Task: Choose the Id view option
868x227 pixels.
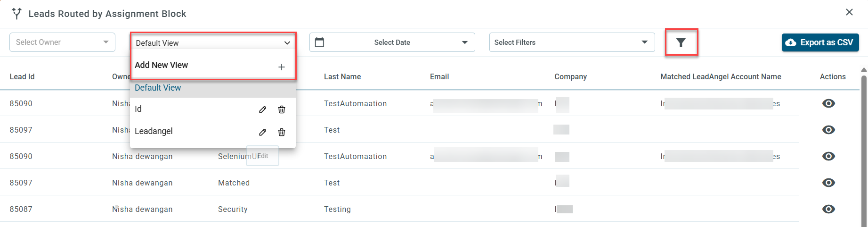Action: tap(212, 109)
